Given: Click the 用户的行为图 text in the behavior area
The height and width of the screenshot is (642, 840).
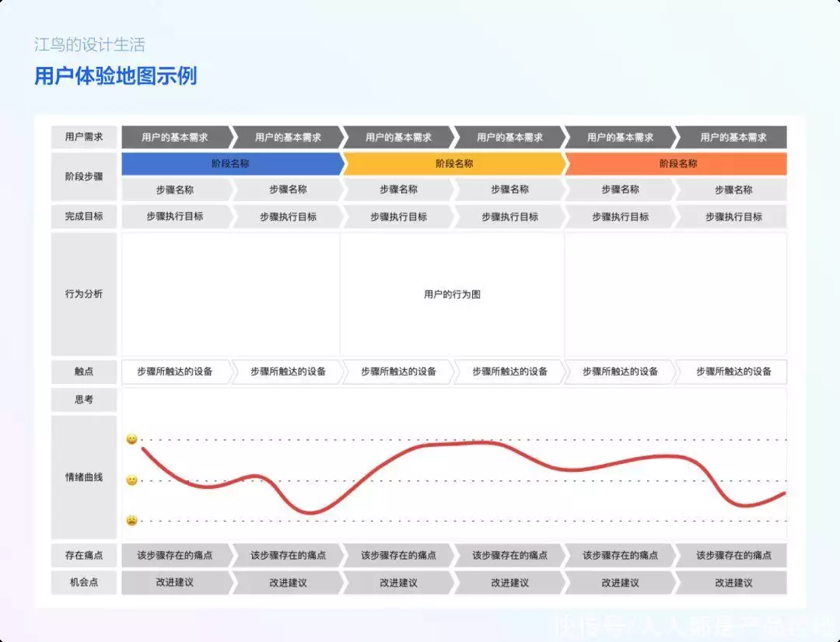Looking at the screenshot, I should 452,295.
